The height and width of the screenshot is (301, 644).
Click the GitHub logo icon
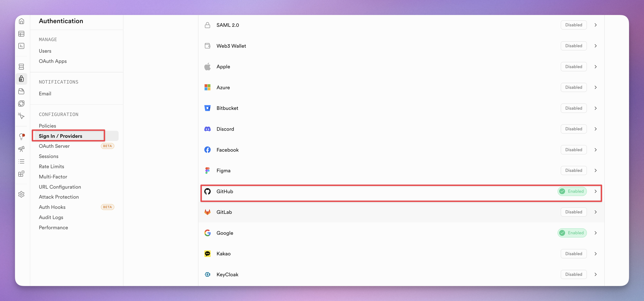pyautogui.click(x=207, y=191)
